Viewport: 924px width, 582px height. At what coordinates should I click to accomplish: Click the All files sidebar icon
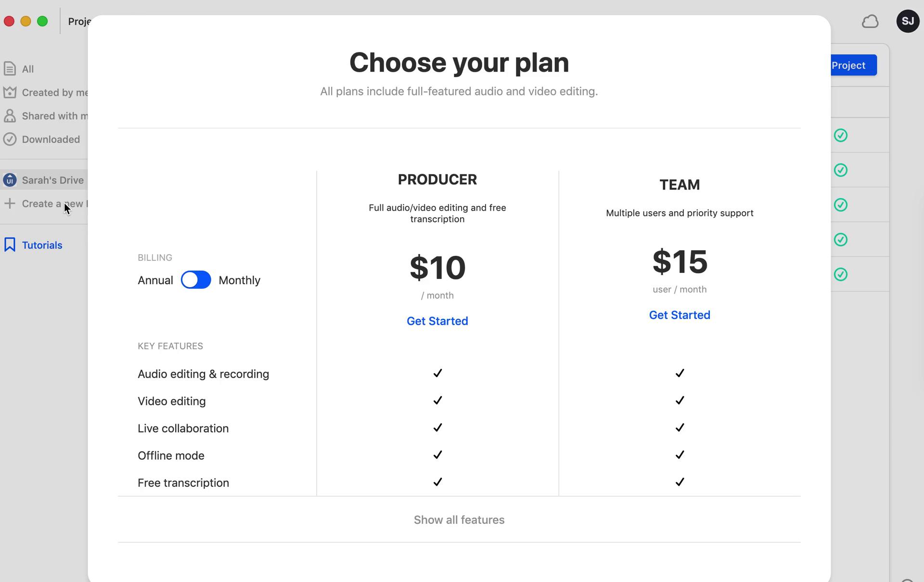pos(10,68)
